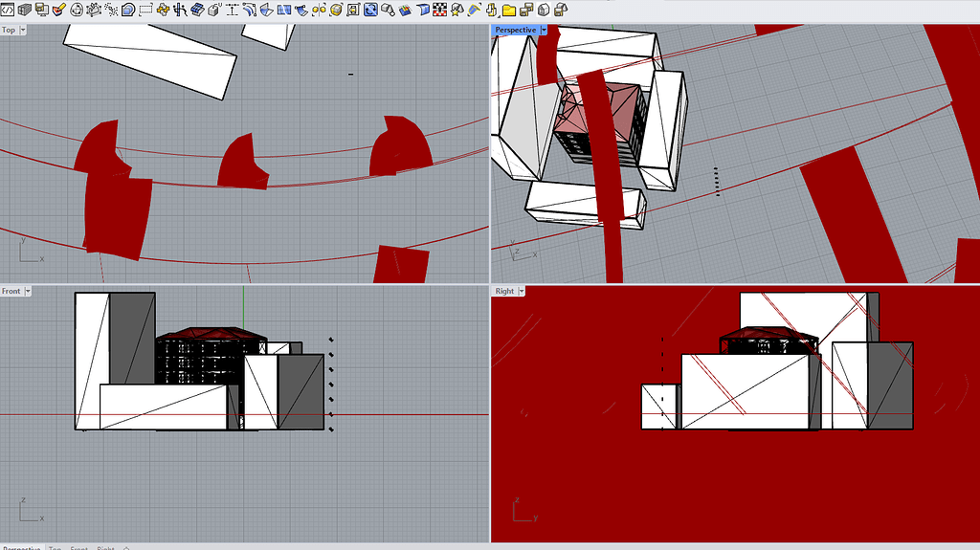The height and width of the screenshot is (550, 980).
Task: Open the Top viewport dropdown arrow
Action: pyautogui.click(x=23, y=30)
